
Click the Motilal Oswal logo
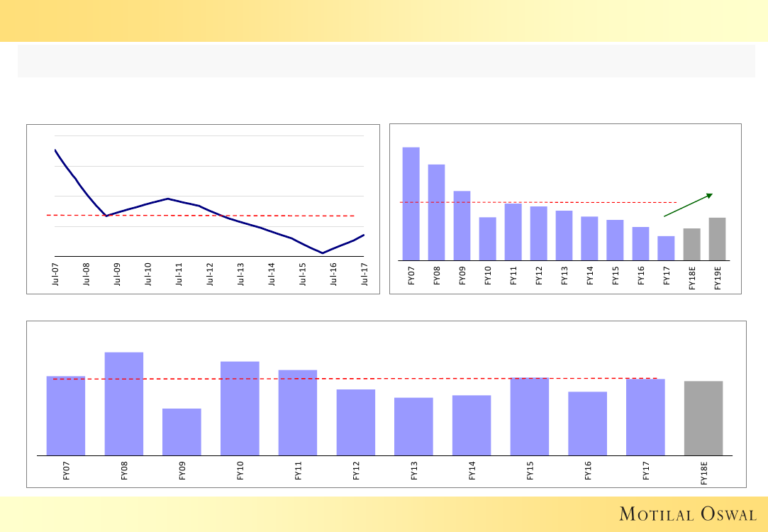tap(687, 514)
